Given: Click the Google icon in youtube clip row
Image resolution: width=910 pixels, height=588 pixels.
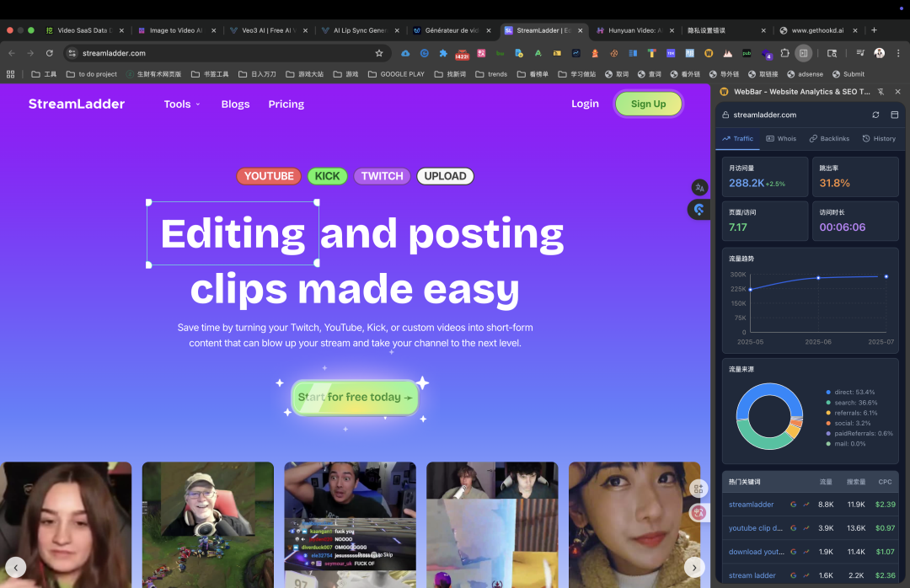Looking at the screenshot, I should tap(794, 528).
